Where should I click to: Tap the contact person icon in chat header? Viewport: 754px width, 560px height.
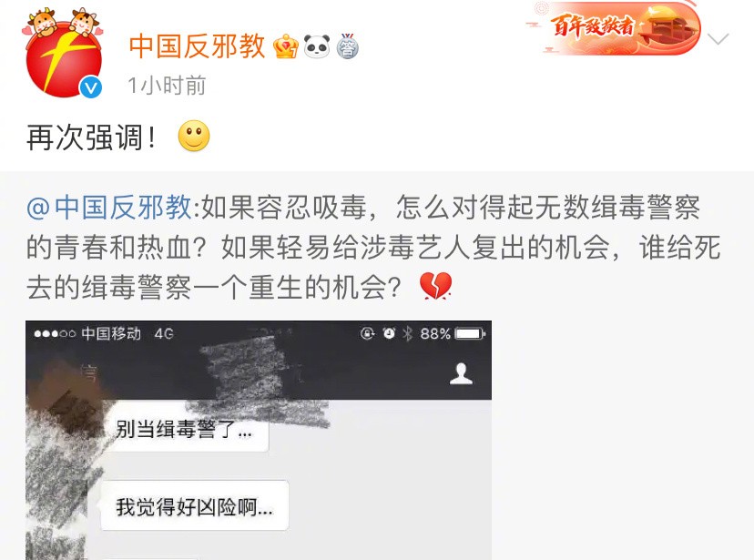(461, 374)
